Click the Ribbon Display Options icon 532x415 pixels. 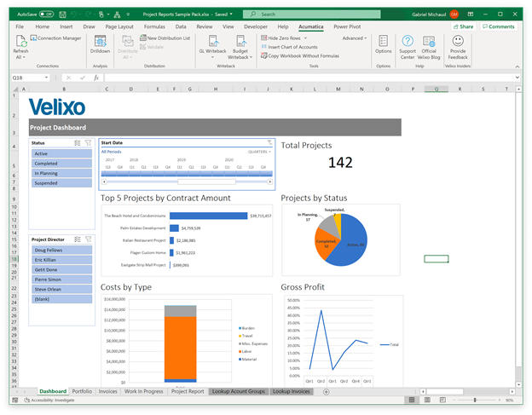pos(471,14)
